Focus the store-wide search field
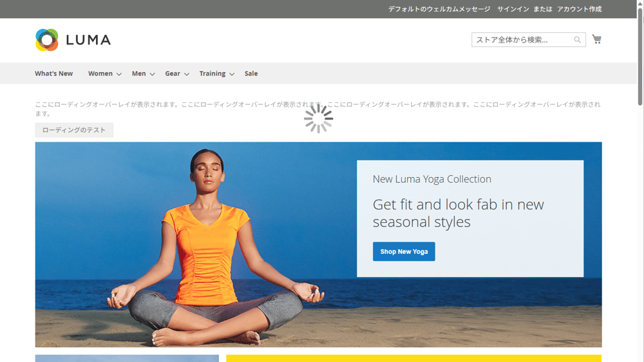The height and width of the screenshot is (362, 644). tap(522, 40)
